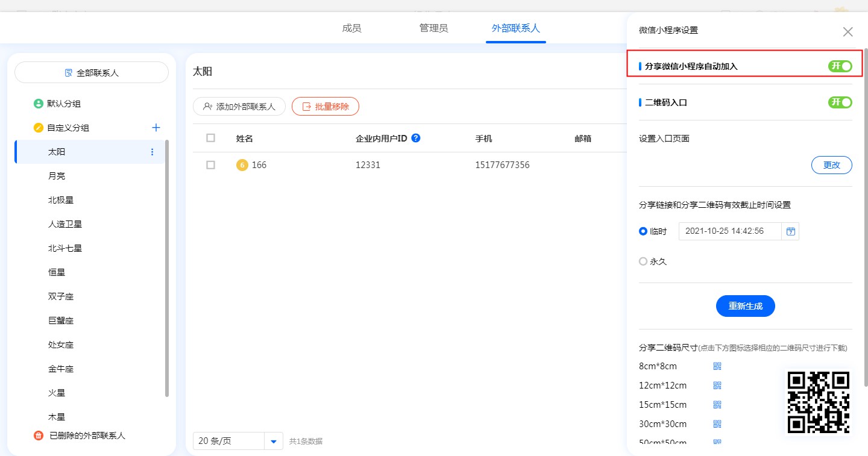Expand the 20 条/页 page size dropdown
The height and width of the screenshot is (456, 868).
(x=274, y=442)
